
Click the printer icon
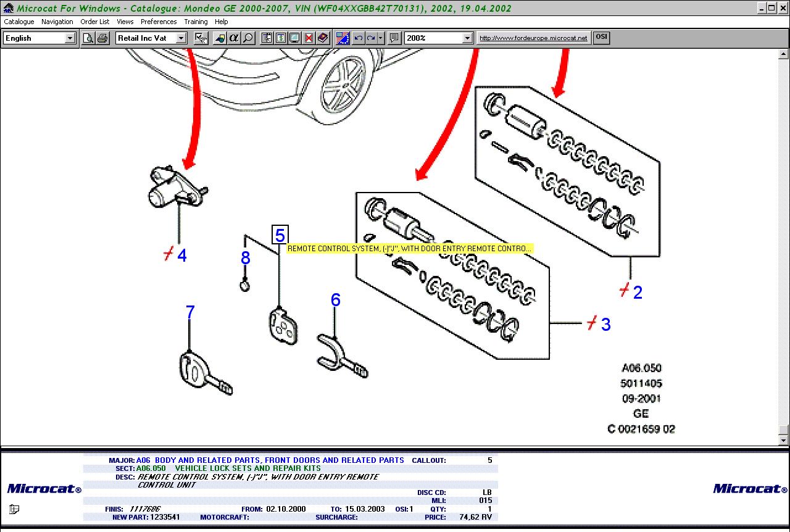102,38
